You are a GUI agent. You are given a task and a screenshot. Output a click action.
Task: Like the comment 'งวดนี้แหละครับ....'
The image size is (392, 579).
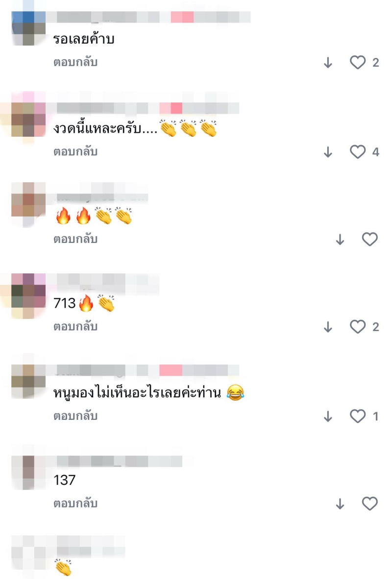point(358,152)
